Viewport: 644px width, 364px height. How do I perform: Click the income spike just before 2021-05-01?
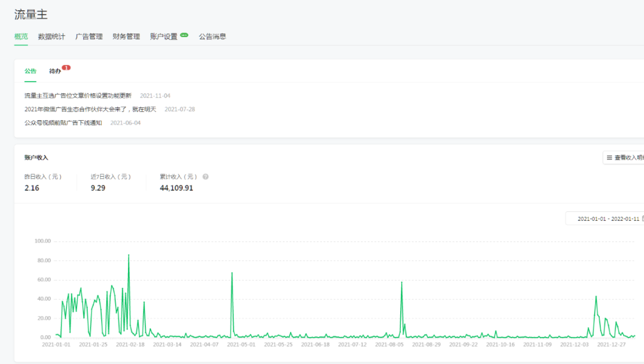(x=232, y=273)
